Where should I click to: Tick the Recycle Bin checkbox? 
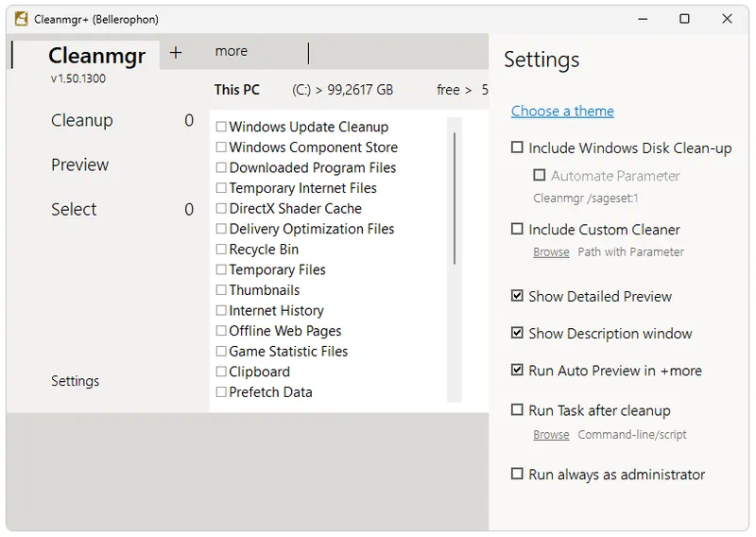pos(221,249)
